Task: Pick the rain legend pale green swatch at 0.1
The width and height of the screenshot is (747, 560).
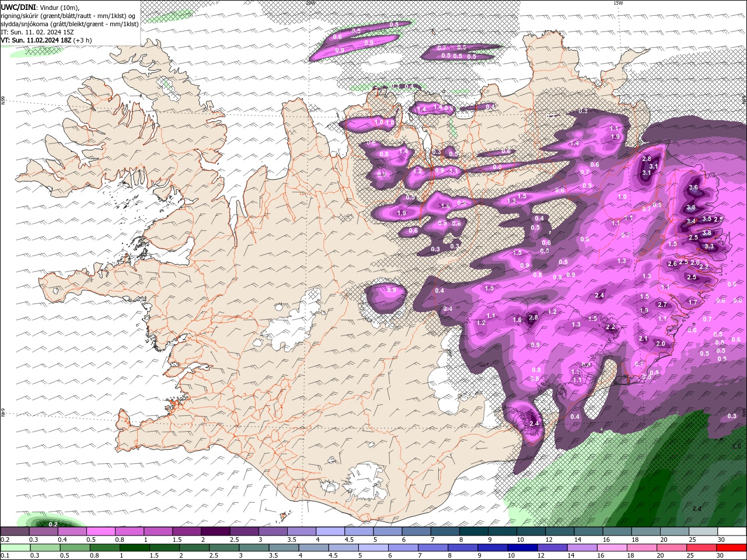Action: pos(15,548)
